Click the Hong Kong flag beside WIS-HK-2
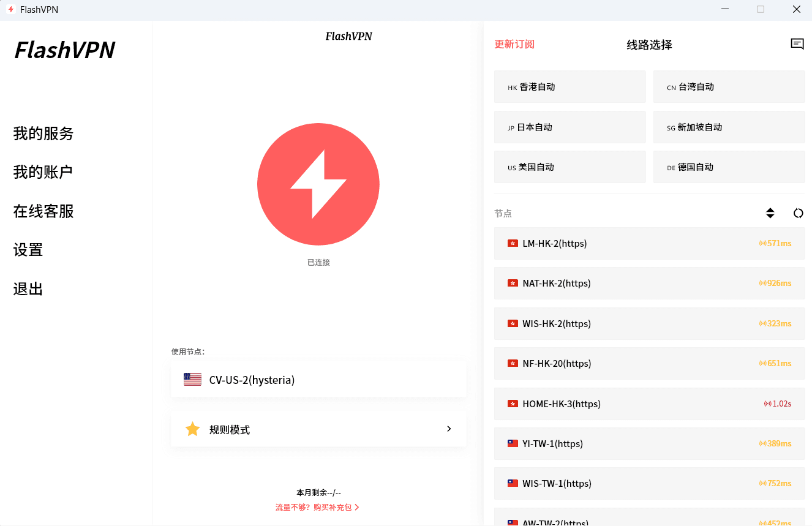Viewport: 812px width, 526px height. point(513,323)
